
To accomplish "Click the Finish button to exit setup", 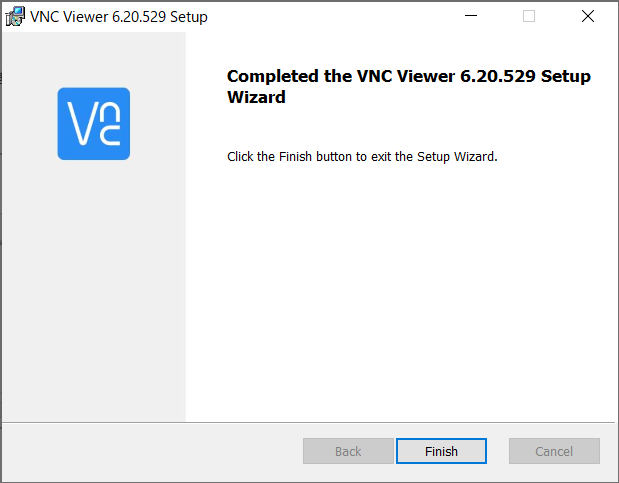I will pyautogui.click(x=441, y=451).
